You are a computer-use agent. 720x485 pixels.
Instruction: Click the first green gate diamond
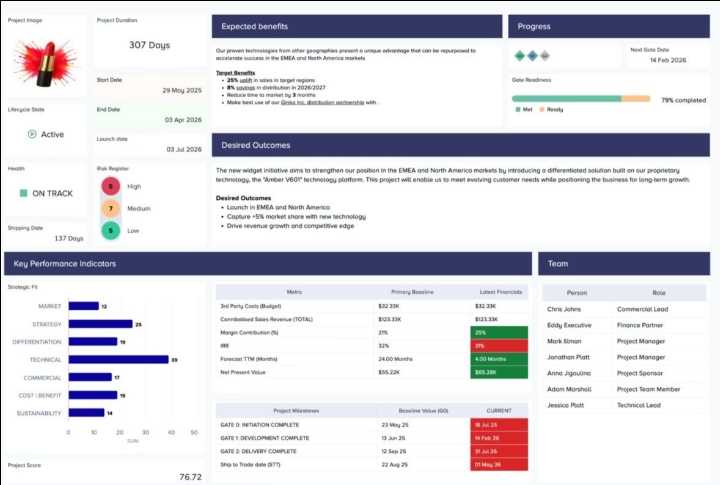(519, 56)
